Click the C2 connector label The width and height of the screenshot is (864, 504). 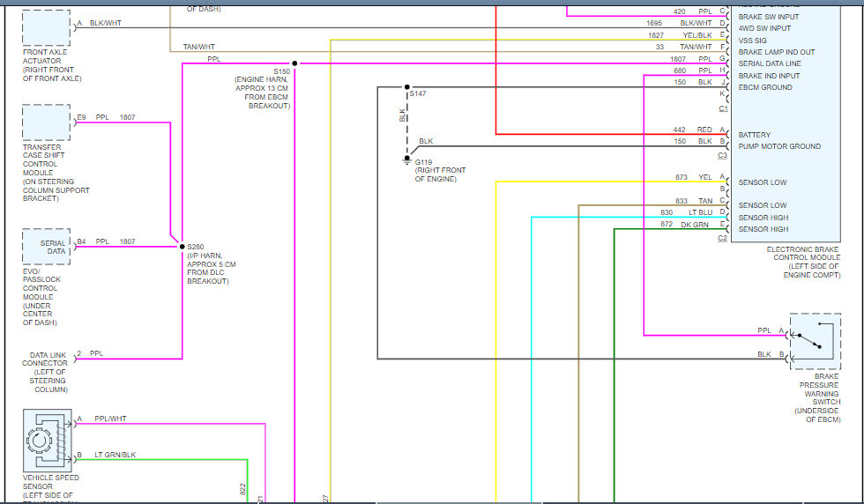click(723, 239)
